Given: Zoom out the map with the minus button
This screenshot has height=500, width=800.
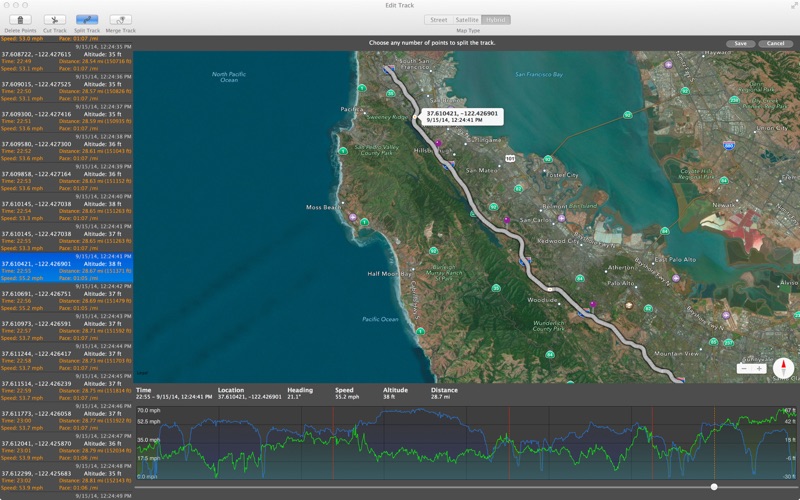Looking at the screenshot, I should click(744, 368).
